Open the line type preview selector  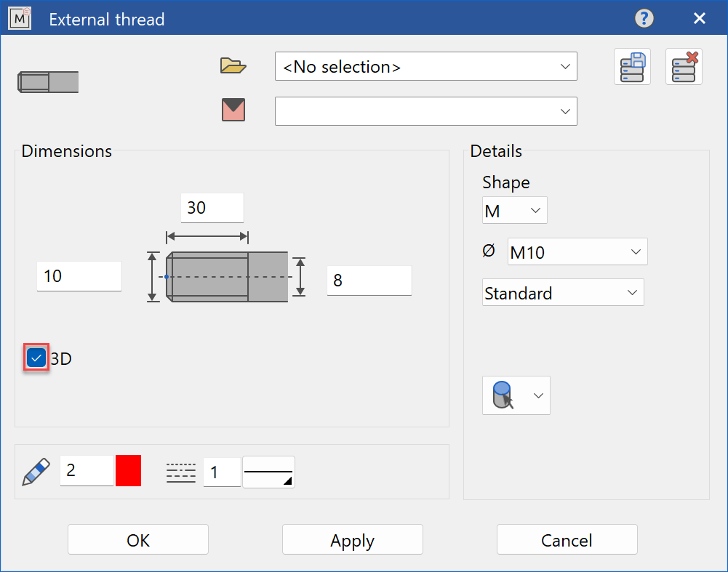tap(268, 472)
